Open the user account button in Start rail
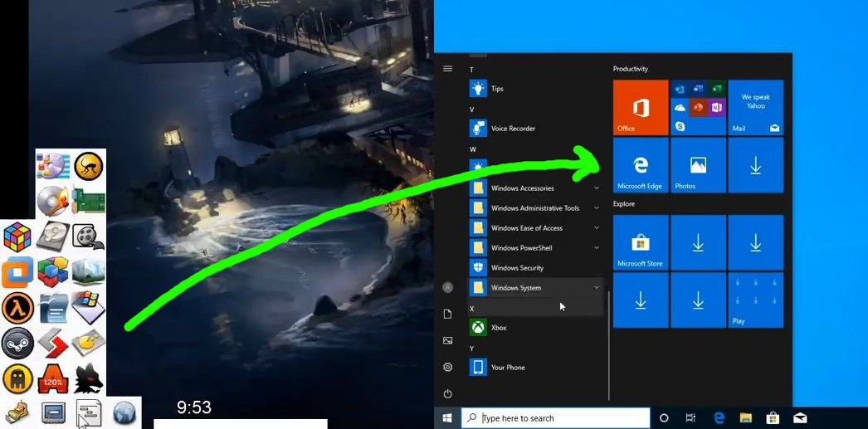The image size is (868, 429). [x=448, y=288]
